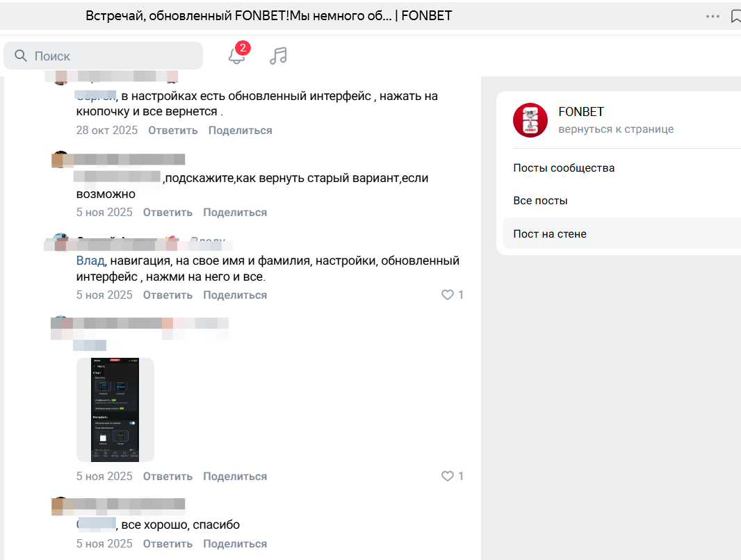Click like count 1 on Влад comment
Viewport: 741px width, 560px height.
[x=461, y=295]
